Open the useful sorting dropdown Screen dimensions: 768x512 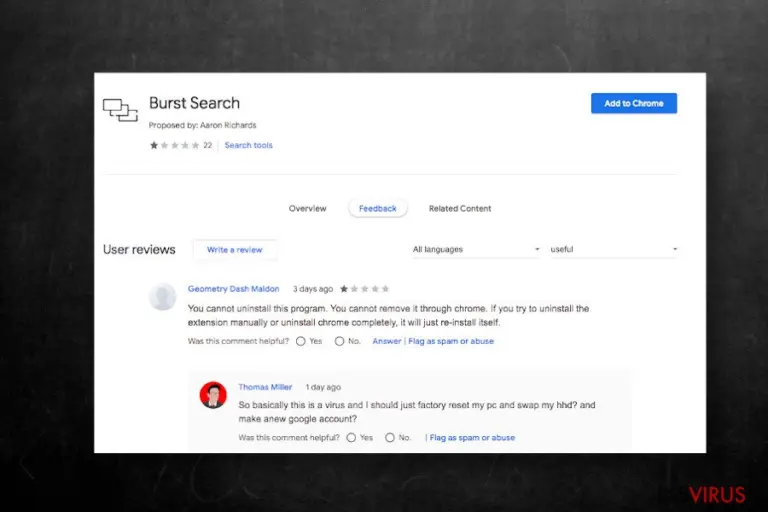pos(614,249)
